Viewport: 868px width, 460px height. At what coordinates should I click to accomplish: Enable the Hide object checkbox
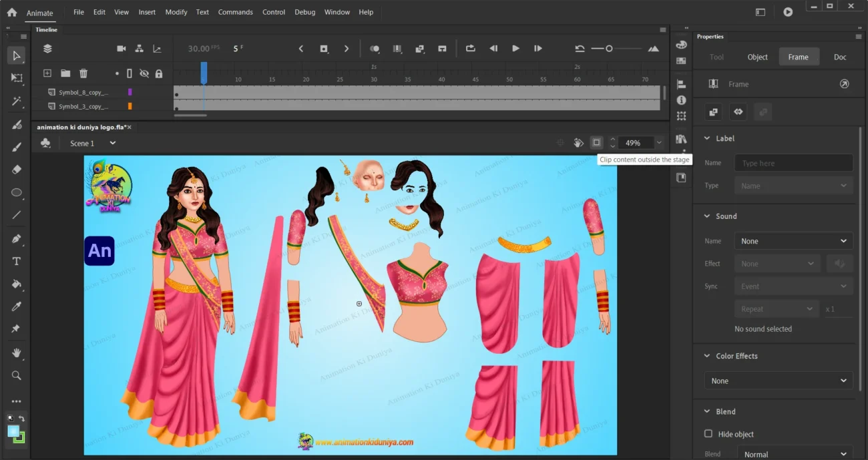[708, 434]
